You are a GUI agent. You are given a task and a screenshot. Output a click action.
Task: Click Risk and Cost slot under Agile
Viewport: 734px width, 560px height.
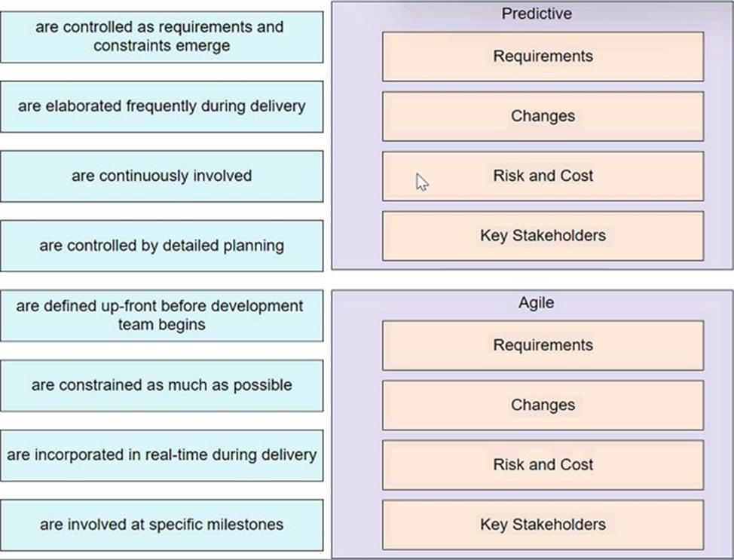[543, 465]
